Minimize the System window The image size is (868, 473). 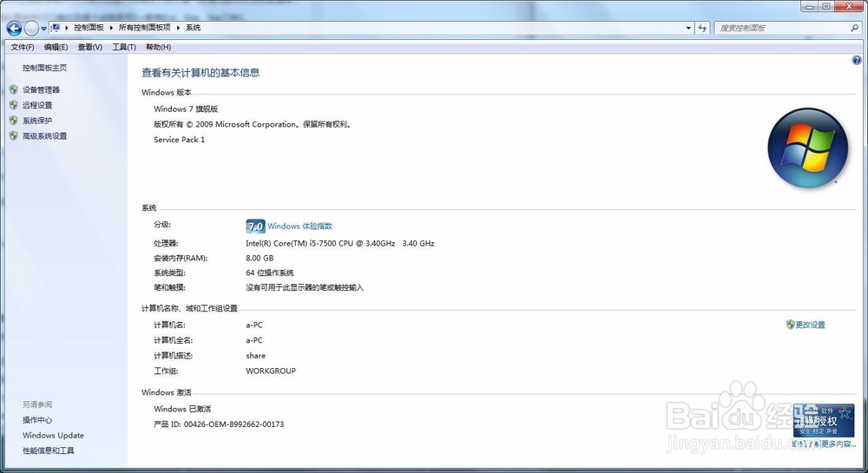click(x=810, y=7)
